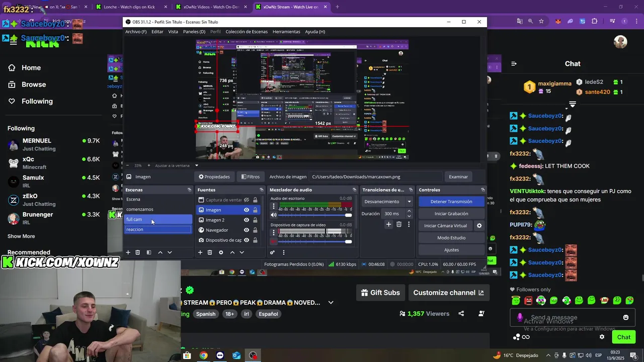Undock the Mezclador de audio panel
Viewport: 644px width, 362px height.
pyautogui.click(x=355, y=190)
